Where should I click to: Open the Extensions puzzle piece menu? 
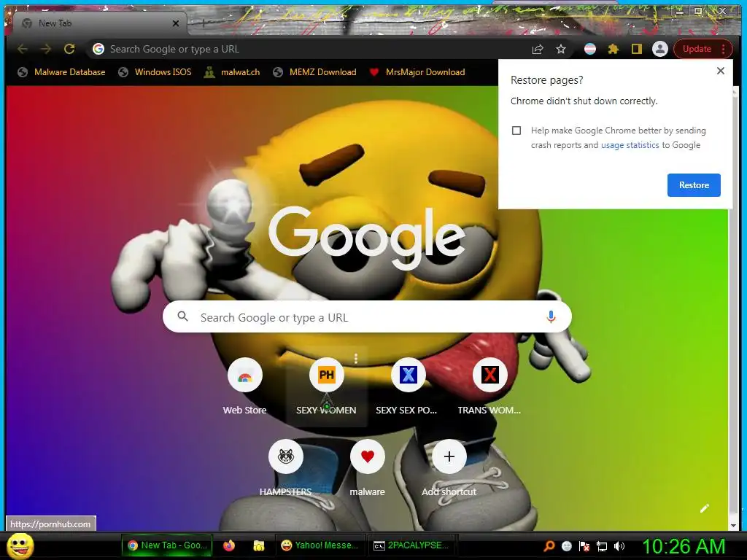(x=613, y=49)
